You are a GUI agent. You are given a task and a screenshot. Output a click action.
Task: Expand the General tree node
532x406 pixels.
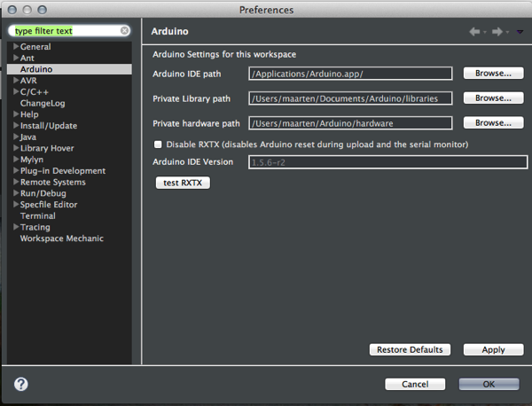point(16,46)
